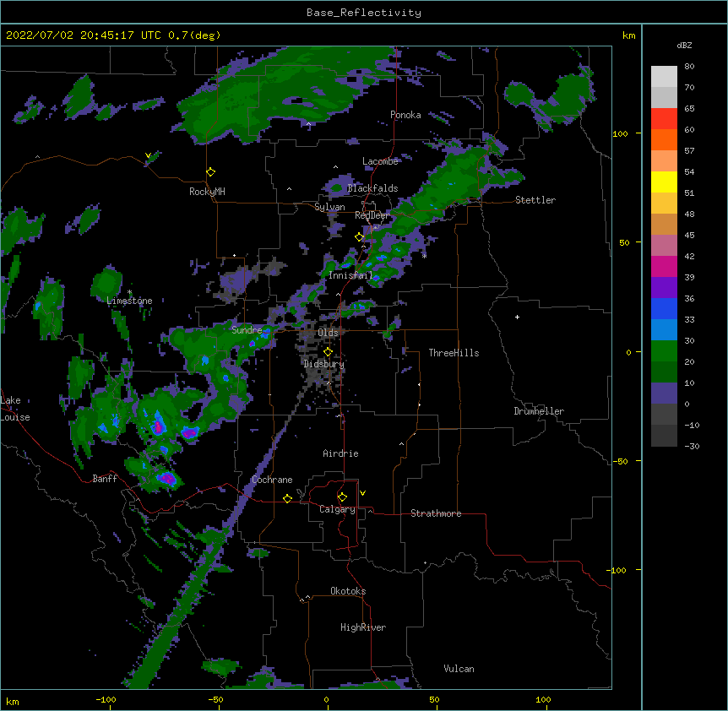This screenshot has width=728, height=711.
Task: Click the Okotoks label
Action: pyautogui.click(x=348, y=591)
